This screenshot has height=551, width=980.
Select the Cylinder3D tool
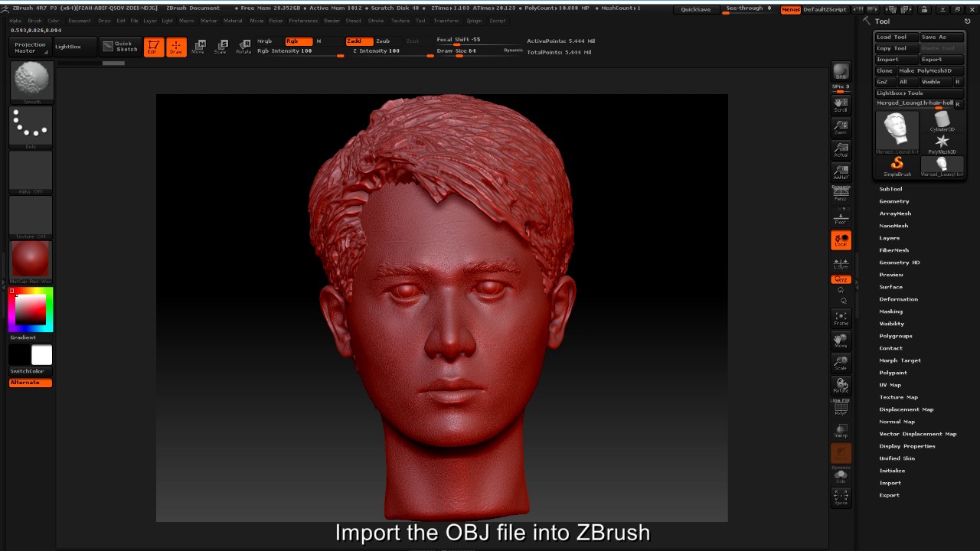[x=942, y=122]
